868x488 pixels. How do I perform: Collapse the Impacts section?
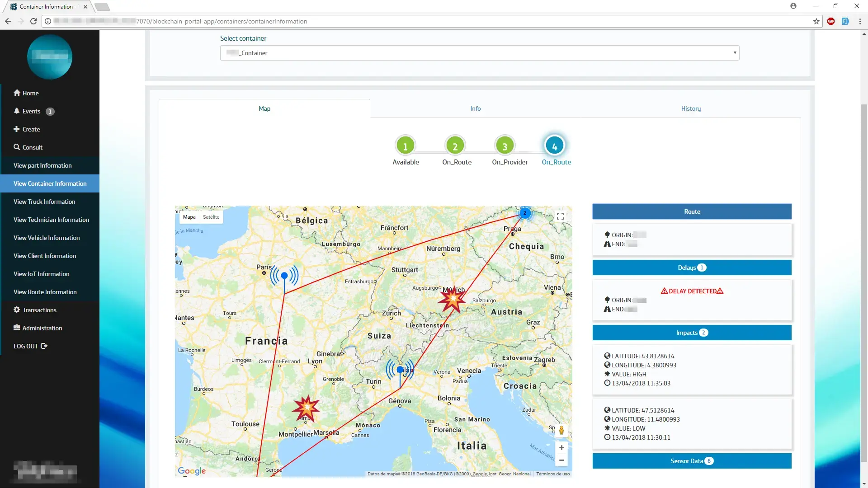coord(691,333)
